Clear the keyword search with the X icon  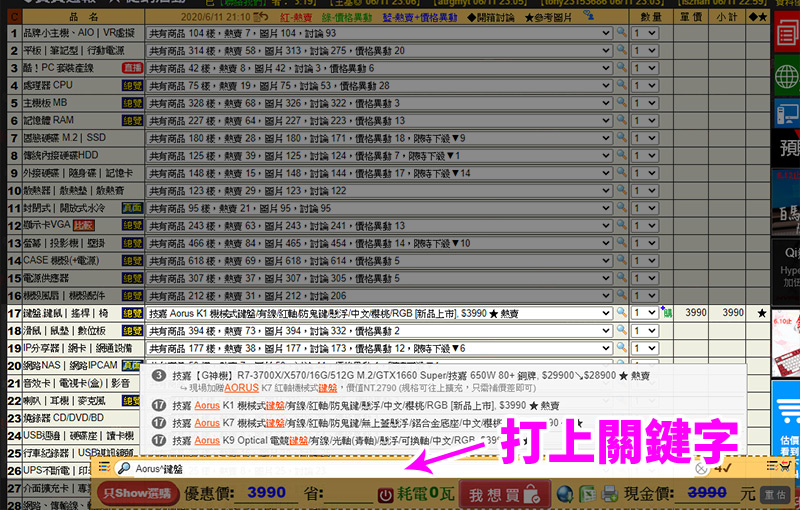pyautogui.click(x=702, y=468)
